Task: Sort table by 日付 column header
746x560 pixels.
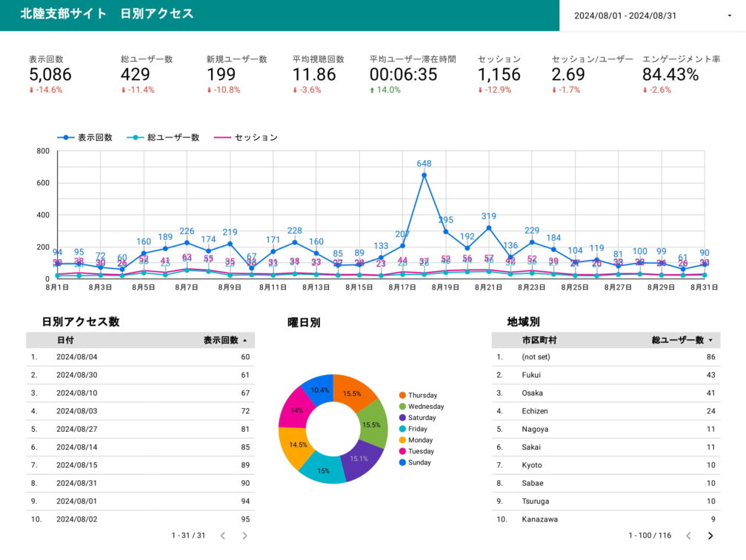Action: pos(65,341)
